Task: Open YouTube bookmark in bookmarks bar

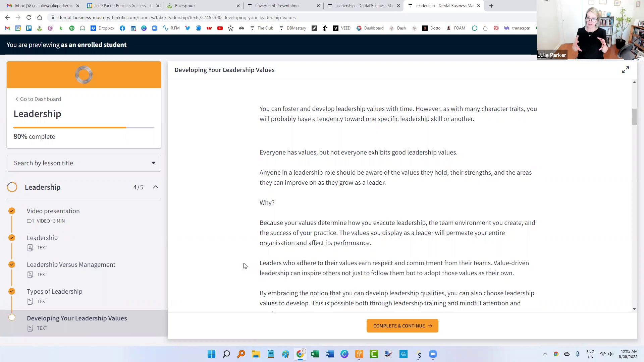Action: (x=220, y=28)
